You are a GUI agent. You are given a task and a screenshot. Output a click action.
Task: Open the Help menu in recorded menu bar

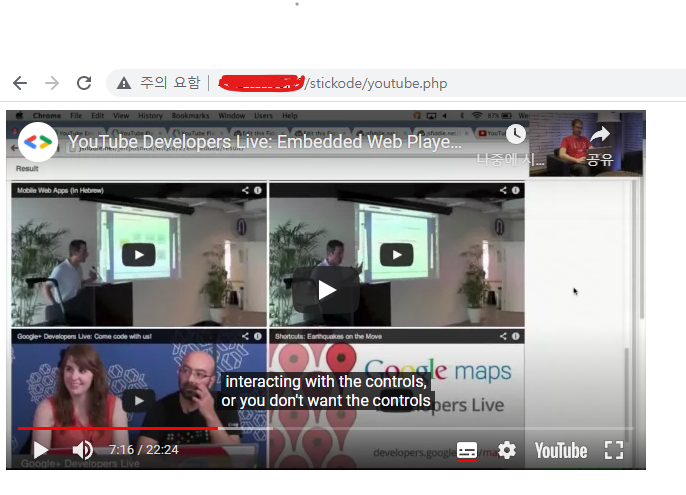point(290,116)
